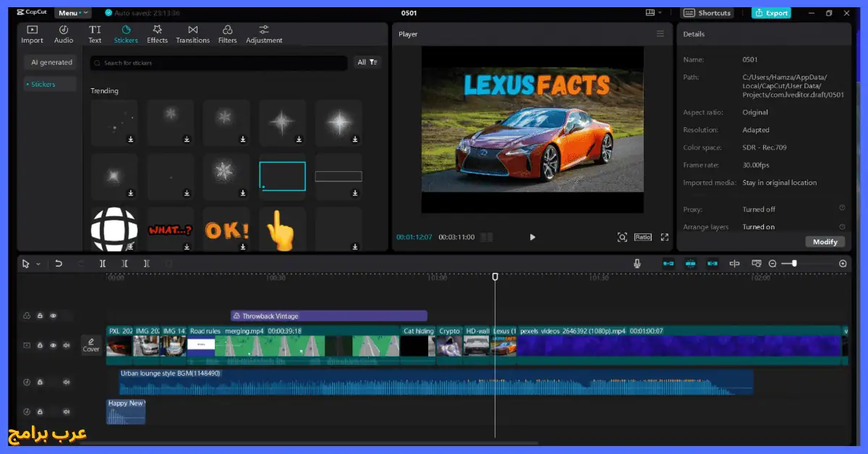The image size is (868, 454).
Task: Mute the Urban lounge BGM track
Action: tap(66, 382)
